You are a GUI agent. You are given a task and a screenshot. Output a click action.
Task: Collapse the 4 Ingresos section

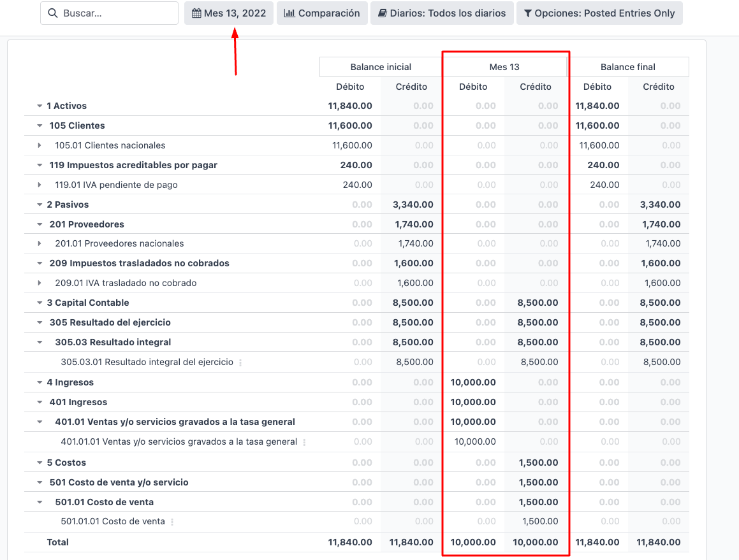40,383
